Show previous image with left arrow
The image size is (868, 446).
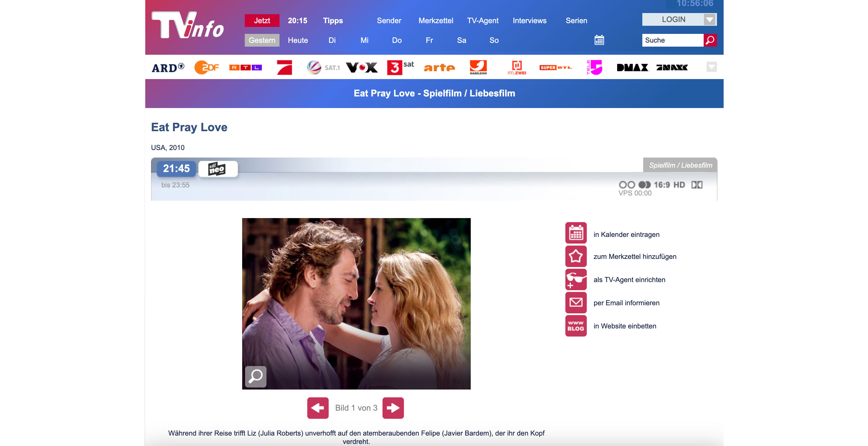click(x=318, y=408)
